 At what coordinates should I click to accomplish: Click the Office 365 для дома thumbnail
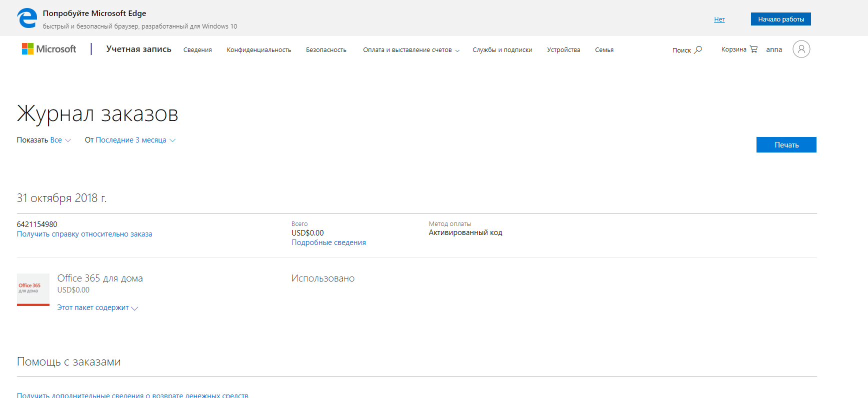coord(33,289)
